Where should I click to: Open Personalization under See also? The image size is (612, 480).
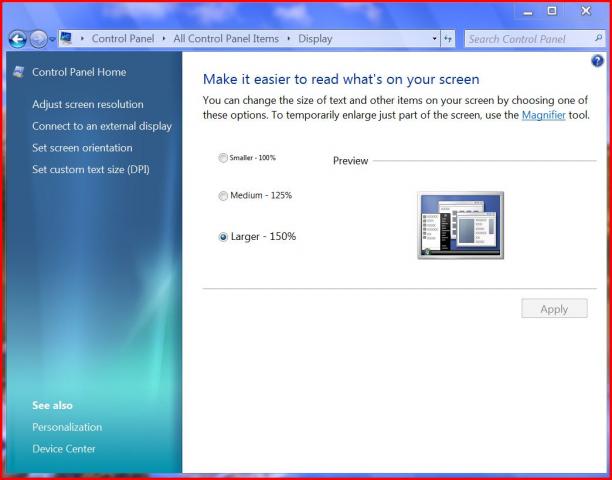[x=67, y=427]
